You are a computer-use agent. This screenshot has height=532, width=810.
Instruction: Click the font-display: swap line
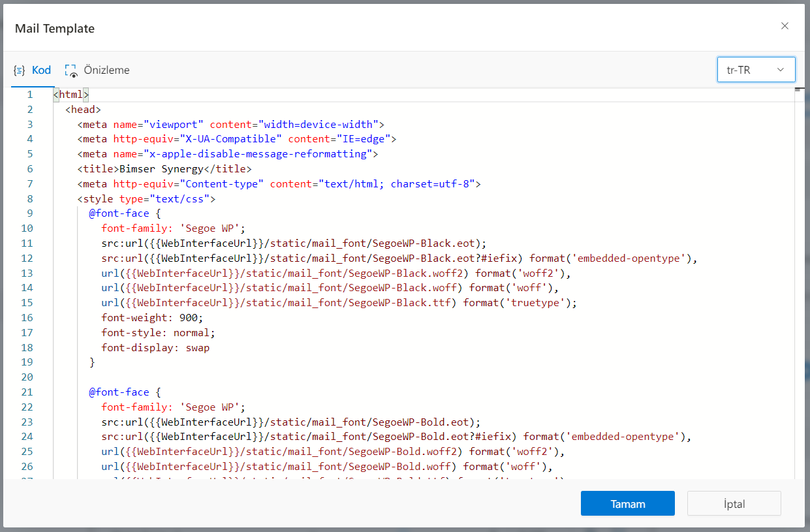coord(155,348)
